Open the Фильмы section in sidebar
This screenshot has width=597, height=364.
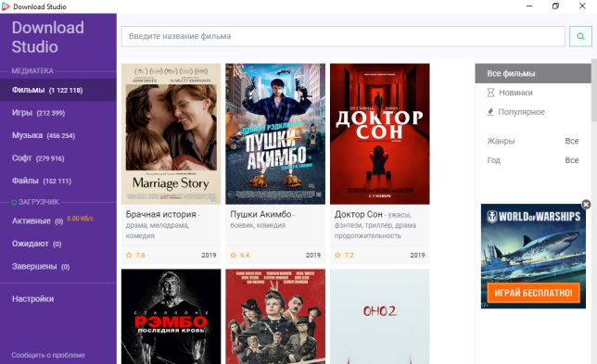58,90
